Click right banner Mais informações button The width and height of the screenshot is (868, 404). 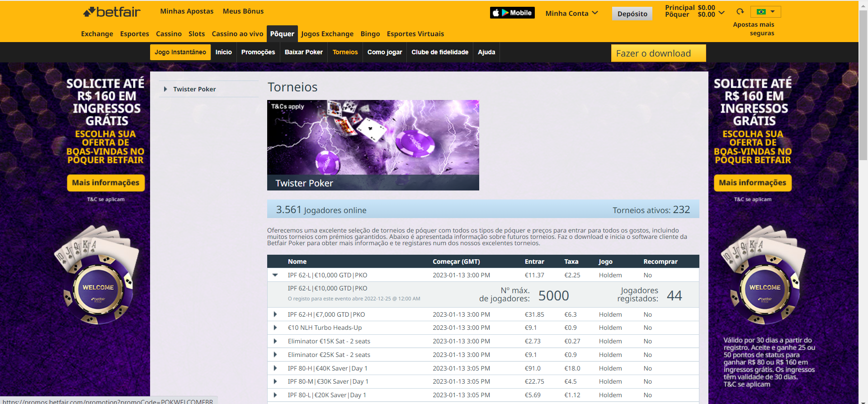pyautogui.click(x=753, y=183)
